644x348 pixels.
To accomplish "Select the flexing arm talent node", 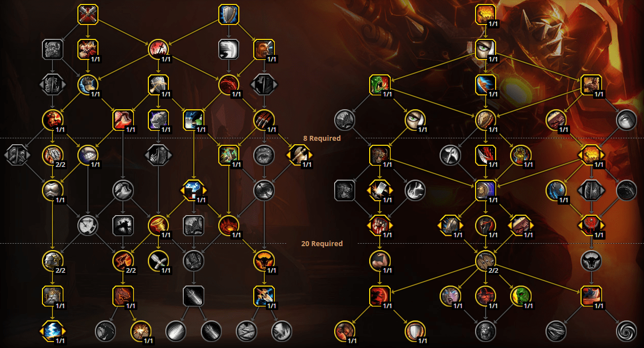I will click(380, 261).
